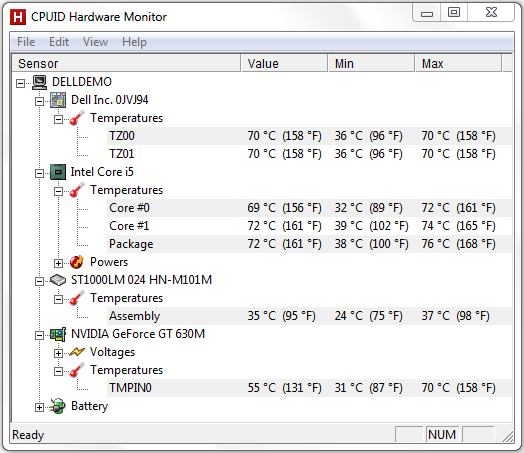Click the Battery icon
This screenshot has width=524, height=453.
[x=58, y=406]
